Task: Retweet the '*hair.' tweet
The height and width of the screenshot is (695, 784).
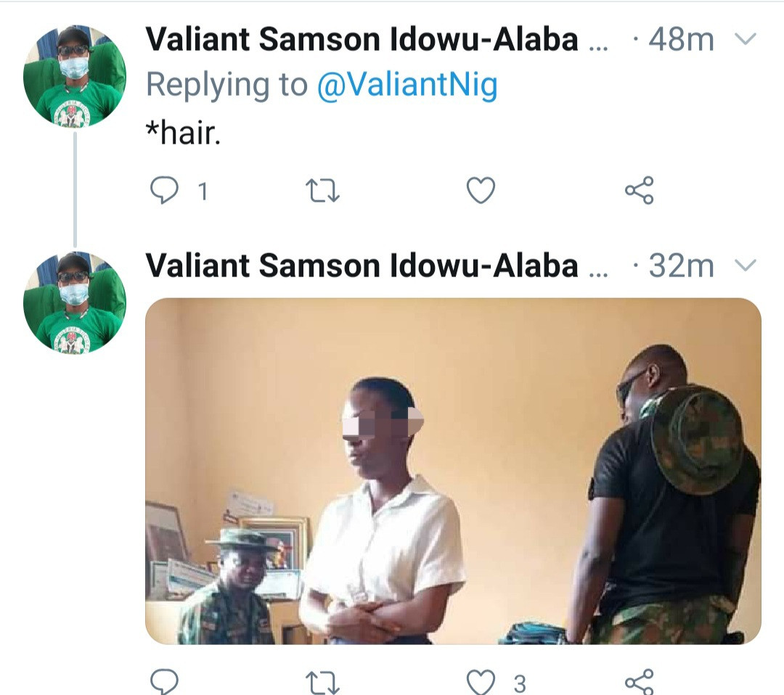Action: [323, 191]
